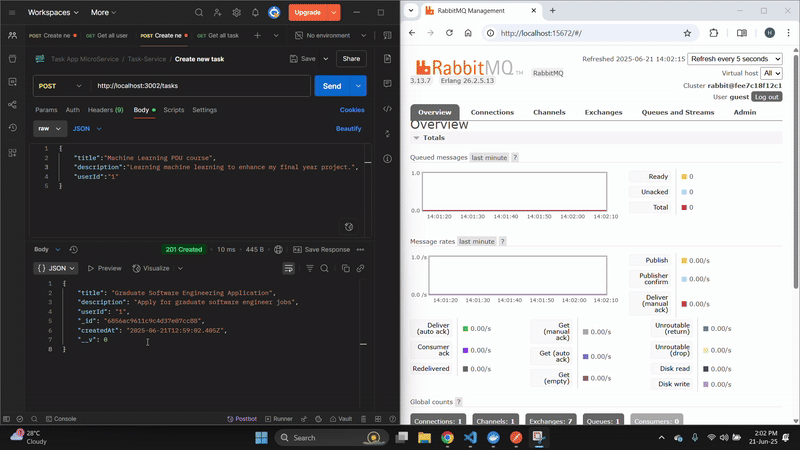
Task: Open the Headers tab of the request
Action: [x=105, y=110]
